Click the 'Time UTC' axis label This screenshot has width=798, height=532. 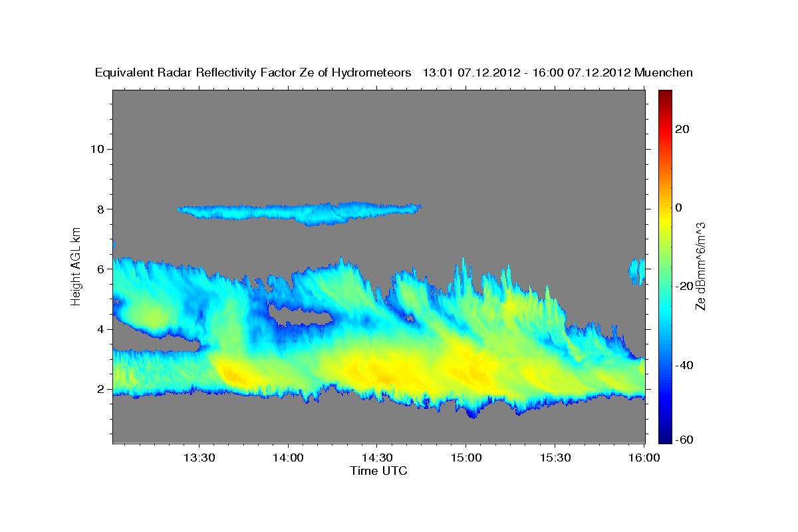[378, 471]
